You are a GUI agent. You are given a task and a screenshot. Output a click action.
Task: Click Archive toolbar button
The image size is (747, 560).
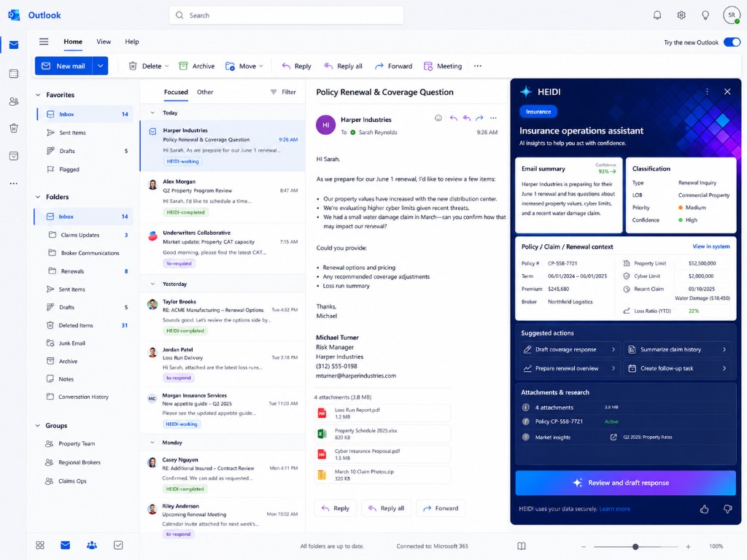pyautogui.click(x=197, y=66)
